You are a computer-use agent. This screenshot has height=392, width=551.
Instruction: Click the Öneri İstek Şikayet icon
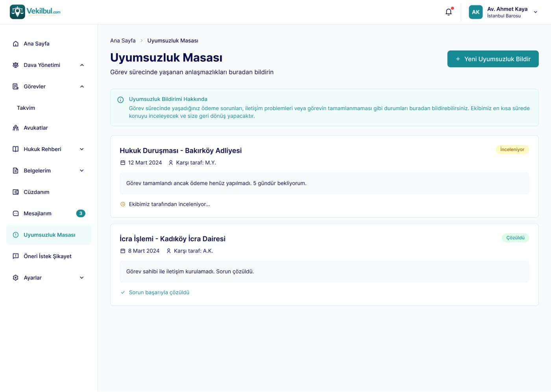pos(16,256)
